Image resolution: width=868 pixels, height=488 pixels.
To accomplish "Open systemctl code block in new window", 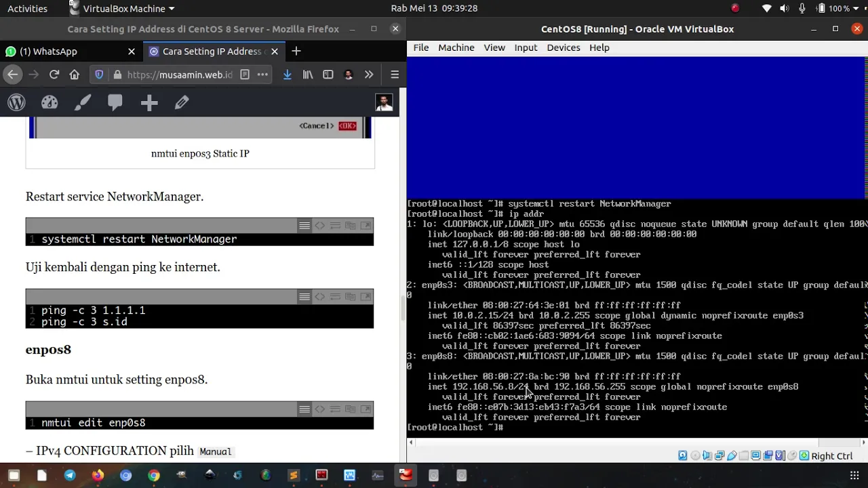I will click(x=366, y=226).
